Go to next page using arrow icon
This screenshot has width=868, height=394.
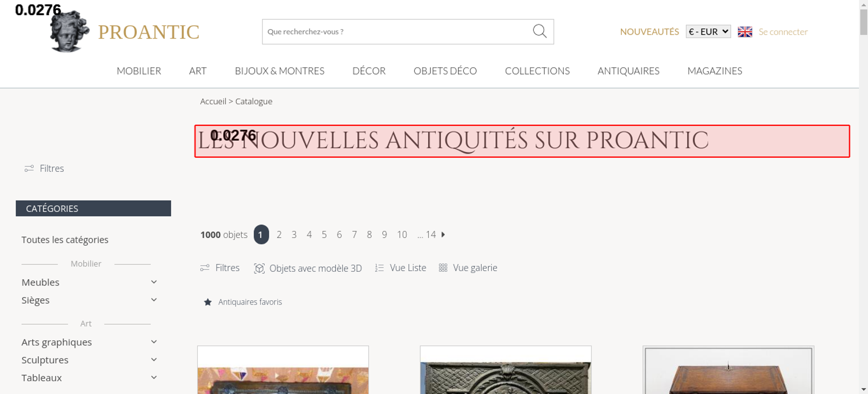(443, 235)
